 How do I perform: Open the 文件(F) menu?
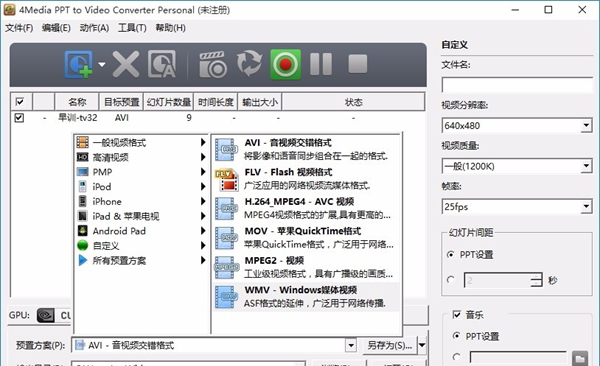point(19,28)
